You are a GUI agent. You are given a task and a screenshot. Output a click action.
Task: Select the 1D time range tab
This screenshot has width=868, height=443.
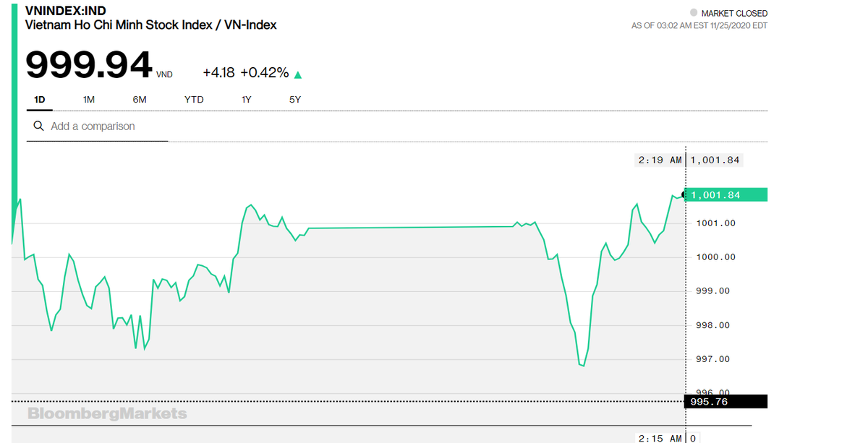pyautogui.click(x=40, y=100)
